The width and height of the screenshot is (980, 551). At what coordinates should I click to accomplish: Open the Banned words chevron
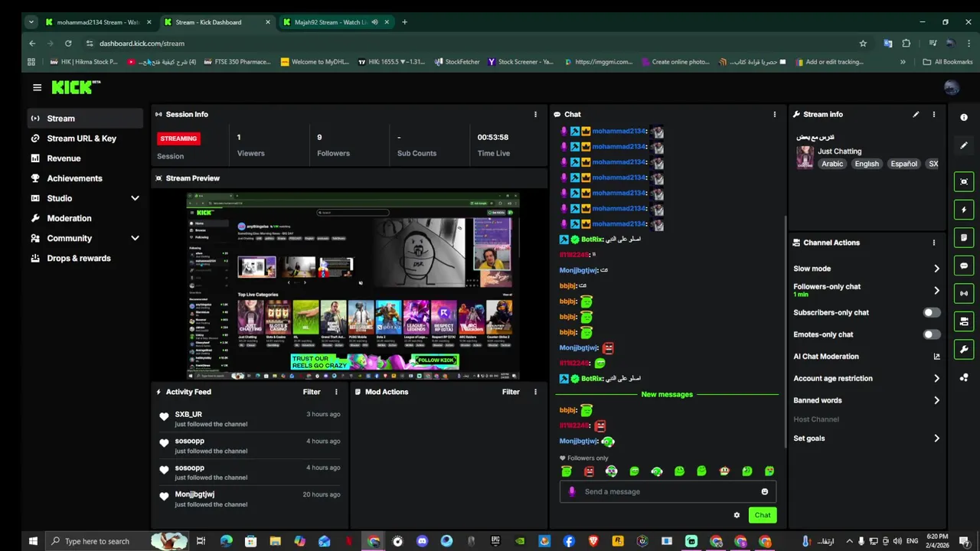click(x=936, y=400)
